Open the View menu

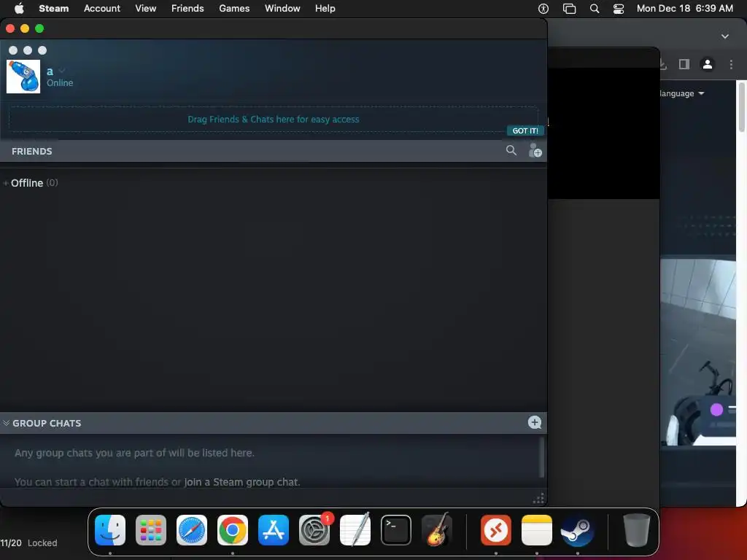pyautogui.click(x=145, y=9)
